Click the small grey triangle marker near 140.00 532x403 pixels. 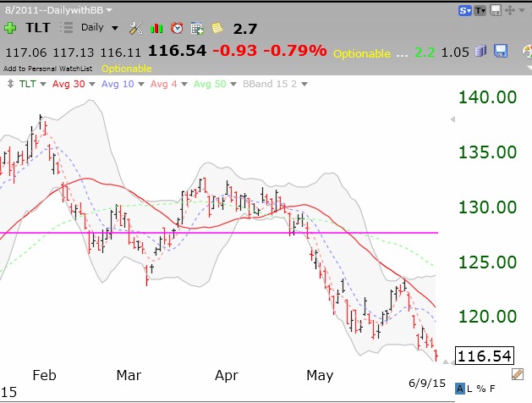click(452, 119)
